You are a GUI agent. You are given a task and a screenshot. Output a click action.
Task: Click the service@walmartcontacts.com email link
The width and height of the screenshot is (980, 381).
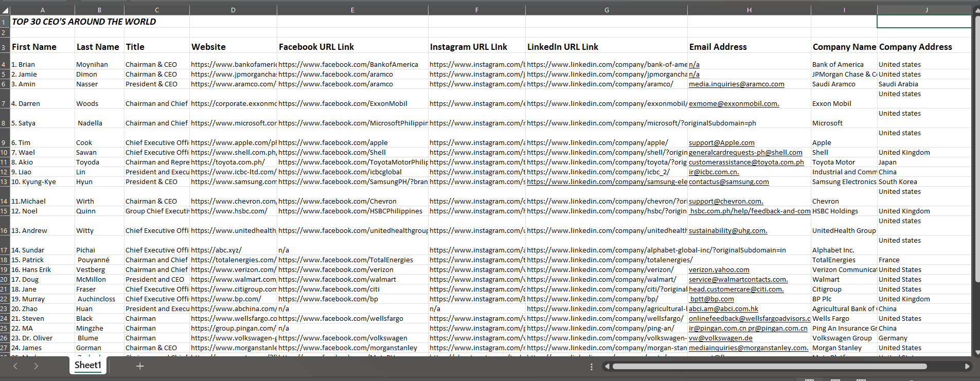click(x=738, y=279)
